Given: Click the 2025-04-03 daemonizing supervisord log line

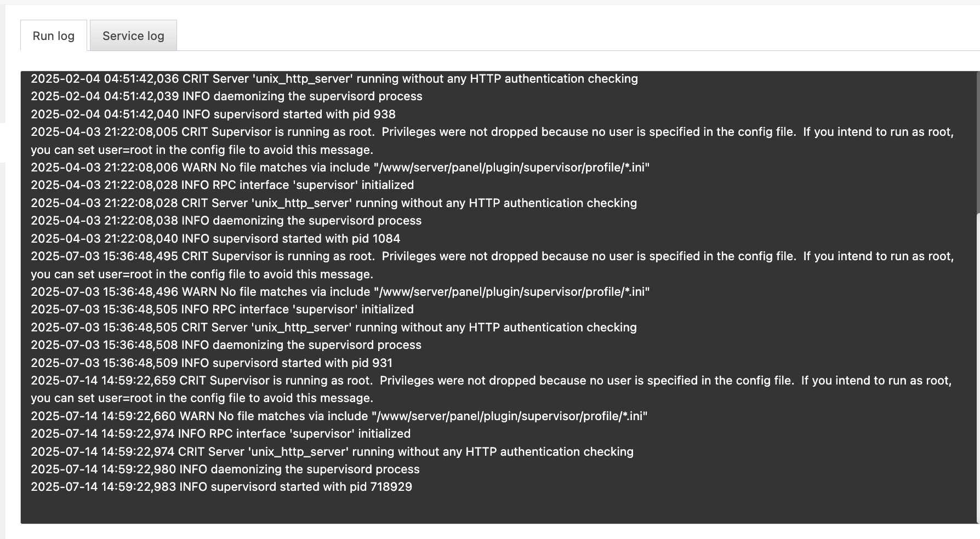Looking at the screenshot, I should click(226, 221).
